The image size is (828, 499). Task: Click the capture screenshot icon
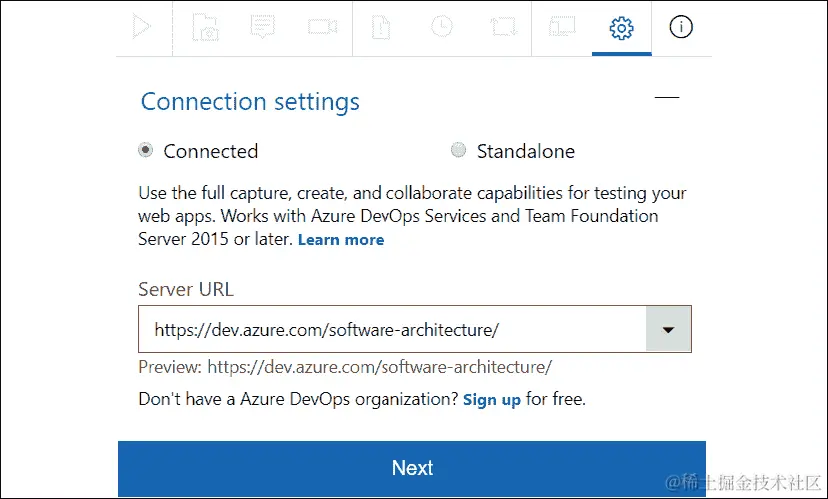click(x=205, y=27)
